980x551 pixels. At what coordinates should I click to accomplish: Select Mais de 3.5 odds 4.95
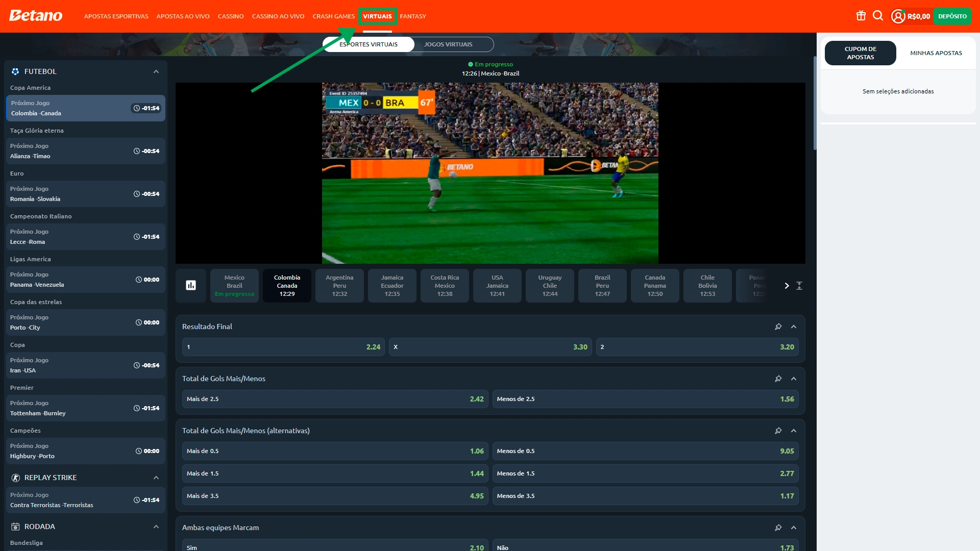tap(335, 496)
